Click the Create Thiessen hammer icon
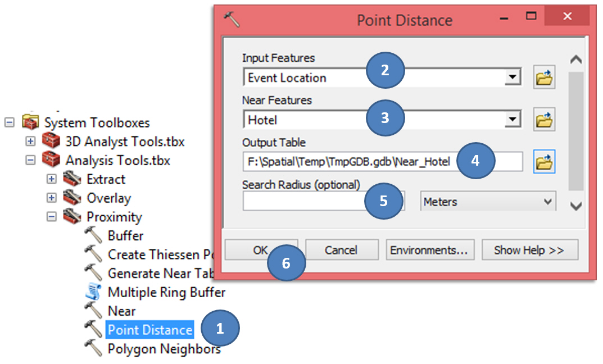This screenshot has height=364, width=603. click(93, 254)
